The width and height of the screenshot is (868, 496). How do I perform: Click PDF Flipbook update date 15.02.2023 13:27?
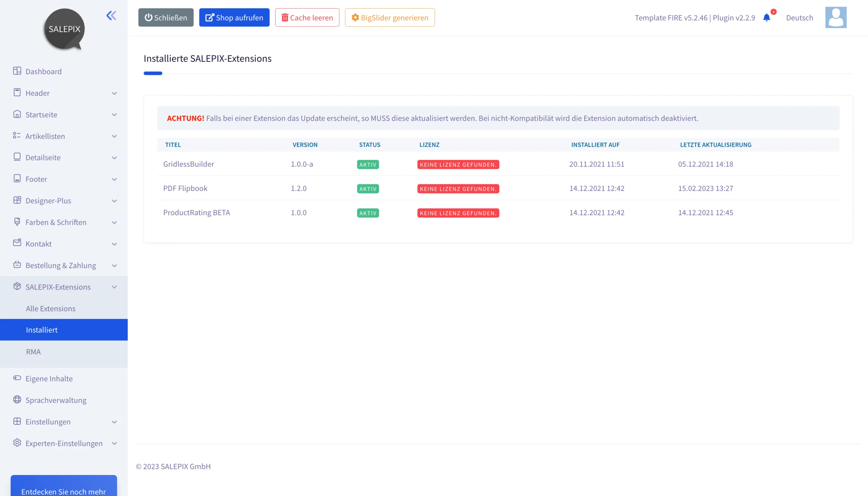706,188
